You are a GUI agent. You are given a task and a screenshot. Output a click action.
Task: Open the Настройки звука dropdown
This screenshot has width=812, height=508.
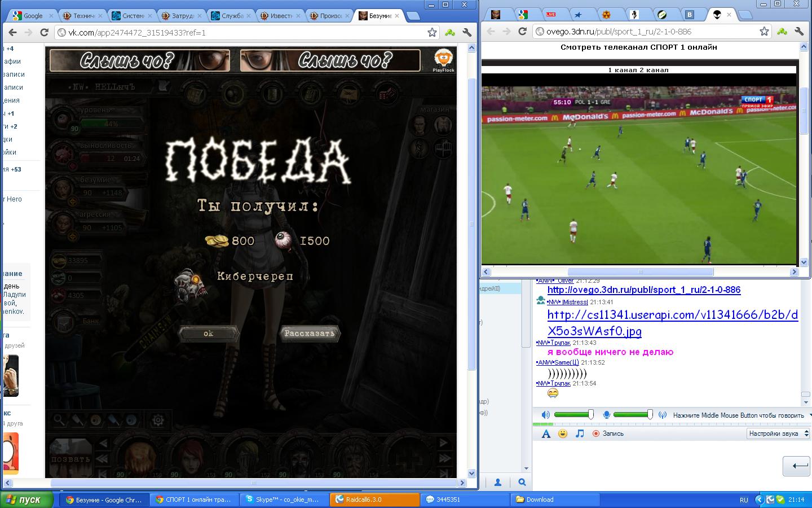point(778,433)
